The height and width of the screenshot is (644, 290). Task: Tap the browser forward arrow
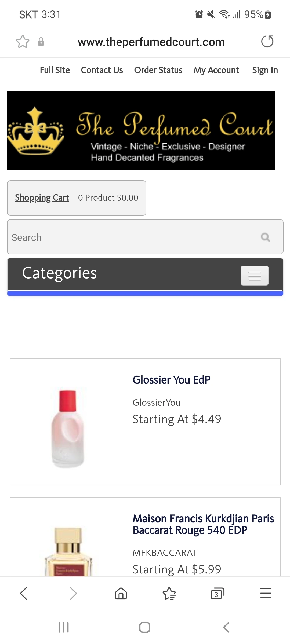73,593
